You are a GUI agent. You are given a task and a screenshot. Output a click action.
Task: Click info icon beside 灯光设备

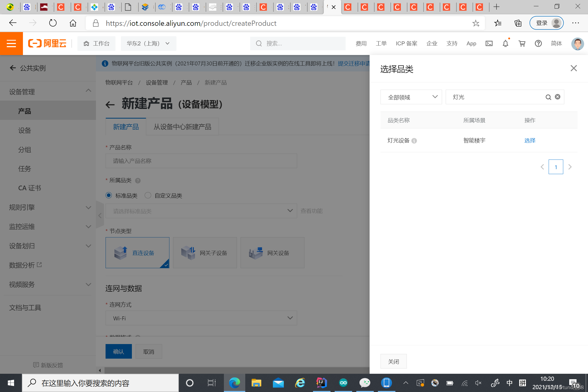click(x=414, y=141)
